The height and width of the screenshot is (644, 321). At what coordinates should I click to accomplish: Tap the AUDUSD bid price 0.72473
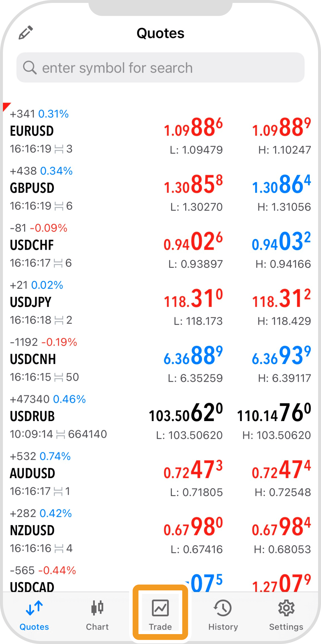[193, 470]
